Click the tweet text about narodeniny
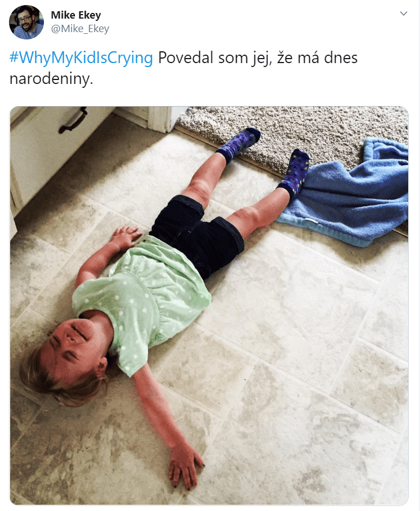The height and width of the screenshot is (511, 420). 184,68
